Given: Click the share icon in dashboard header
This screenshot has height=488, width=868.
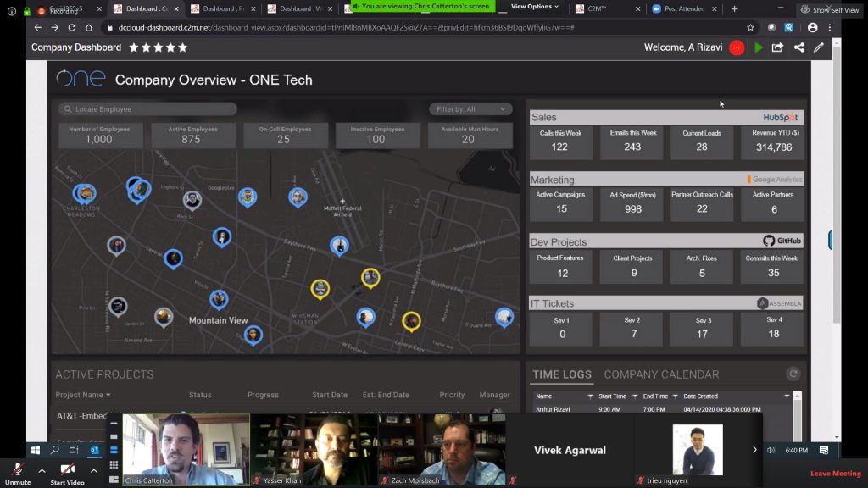Looking at the screenshot, I should point(798,47).
